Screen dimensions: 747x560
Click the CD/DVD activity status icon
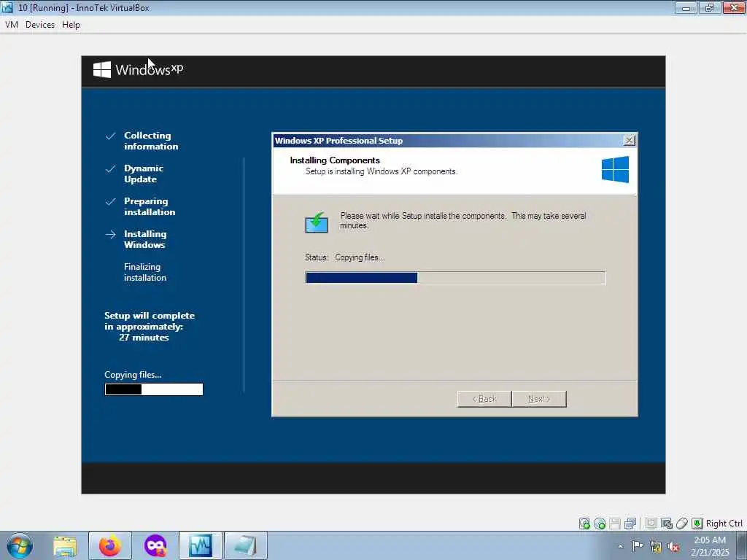click(600, 524)
